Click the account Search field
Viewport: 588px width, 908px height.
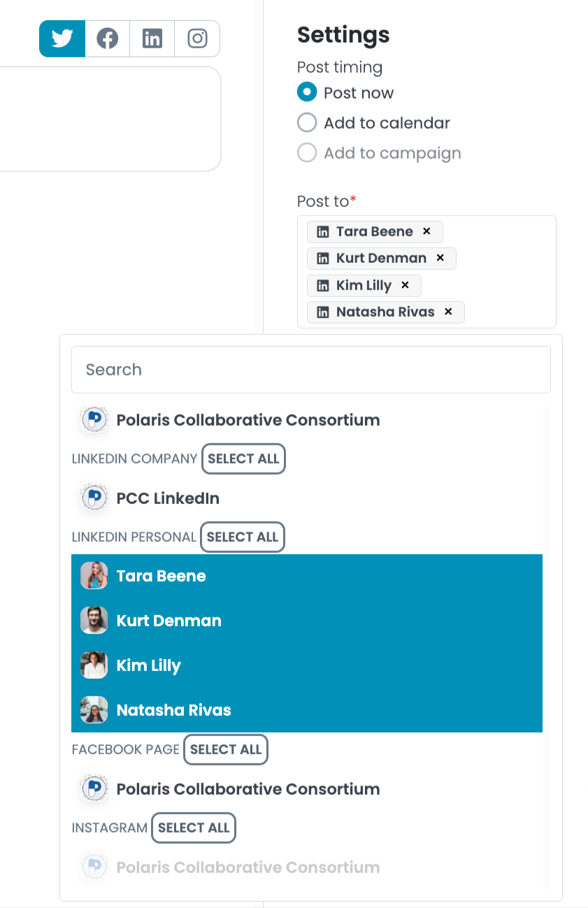(x=310, y=370)
